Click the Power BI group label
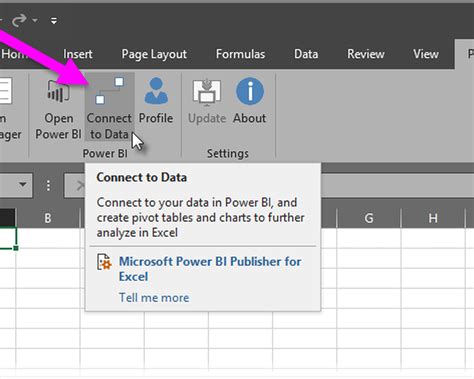 pyautogui.click(x=105, y=153)
